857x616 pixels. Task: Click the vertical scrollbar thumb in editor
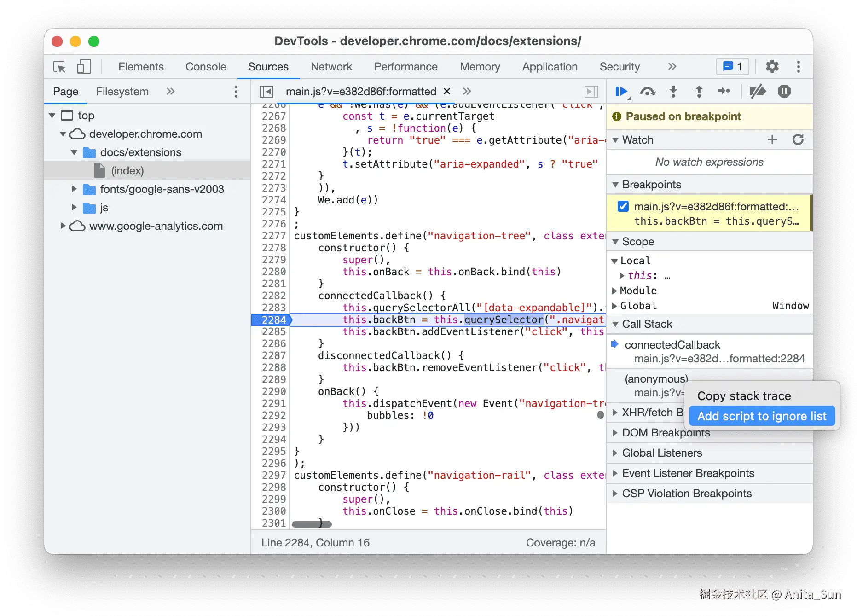point(600,415)
